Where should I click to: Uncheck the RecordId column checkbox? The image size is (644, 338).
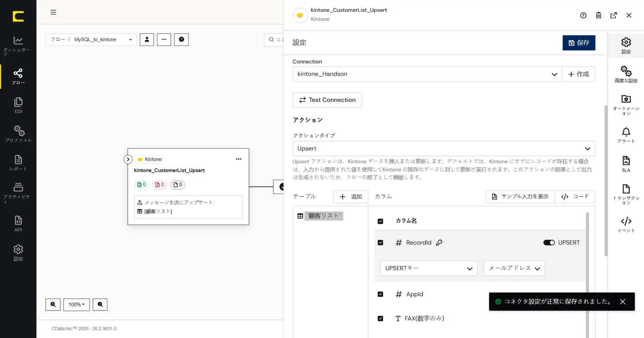point(380,242)
